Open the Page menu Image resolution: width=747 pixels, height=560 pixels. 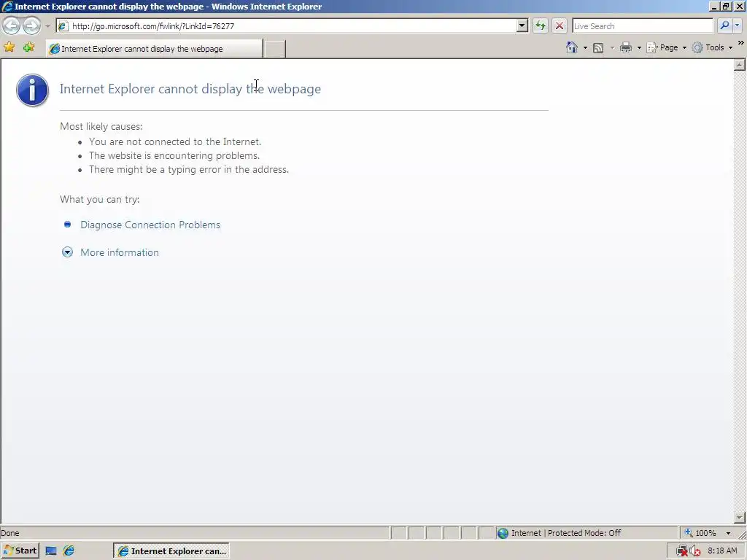[x=667, y=47]
